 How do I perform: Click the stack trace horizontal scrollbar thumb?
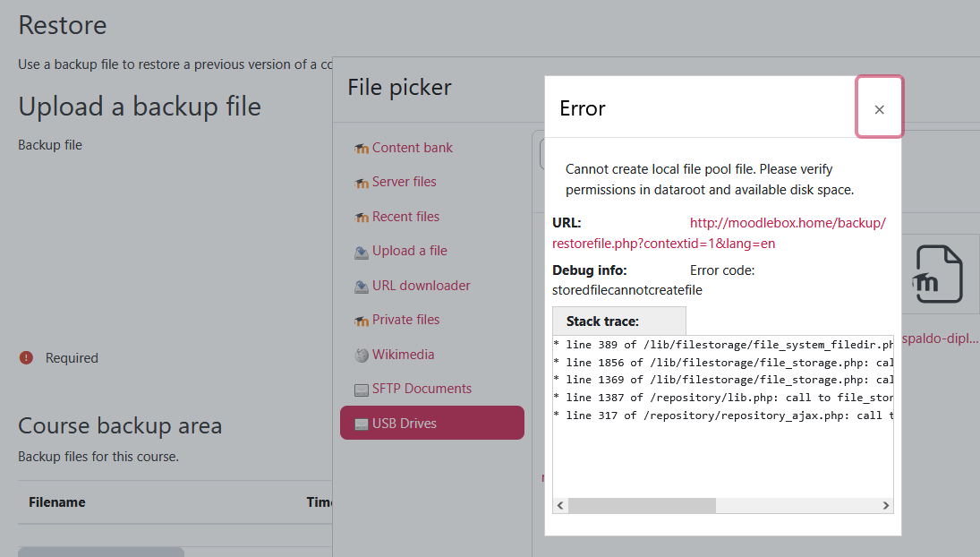(642, 505)
